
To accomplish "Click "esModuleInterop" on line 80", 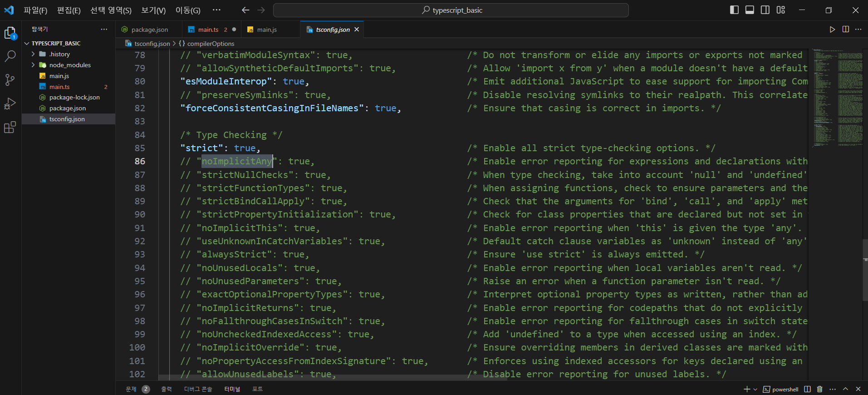I will pyautogui.click(x=226, y=81).
